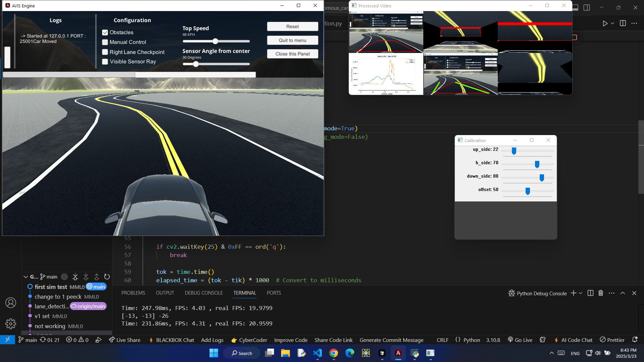Fetch from all remotes icon in graph
This screenshot has height=362, width=644.
coord(75,277)
